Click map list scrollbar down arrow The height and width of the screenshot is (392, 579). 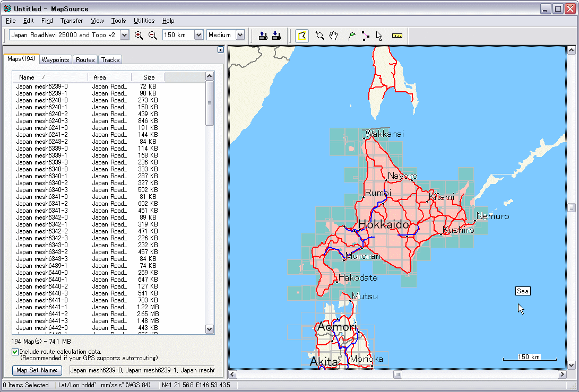210,329
